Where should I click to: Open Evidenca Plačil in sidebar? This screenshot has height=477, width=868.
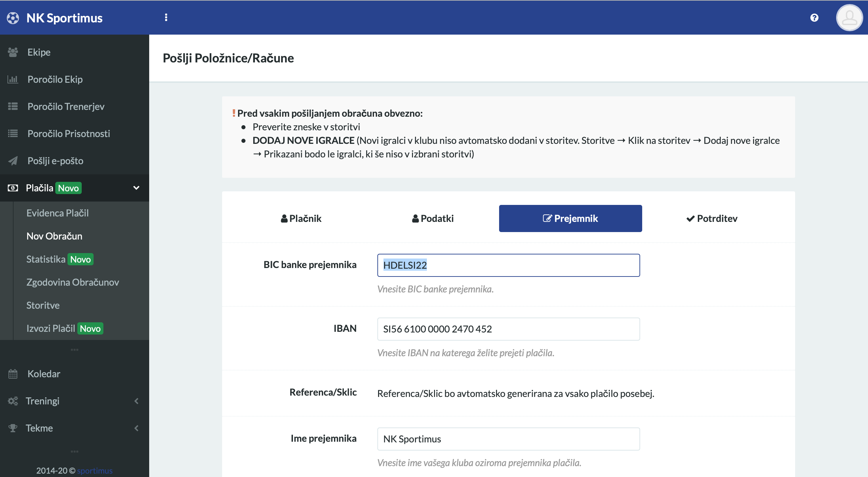point(58,213)
